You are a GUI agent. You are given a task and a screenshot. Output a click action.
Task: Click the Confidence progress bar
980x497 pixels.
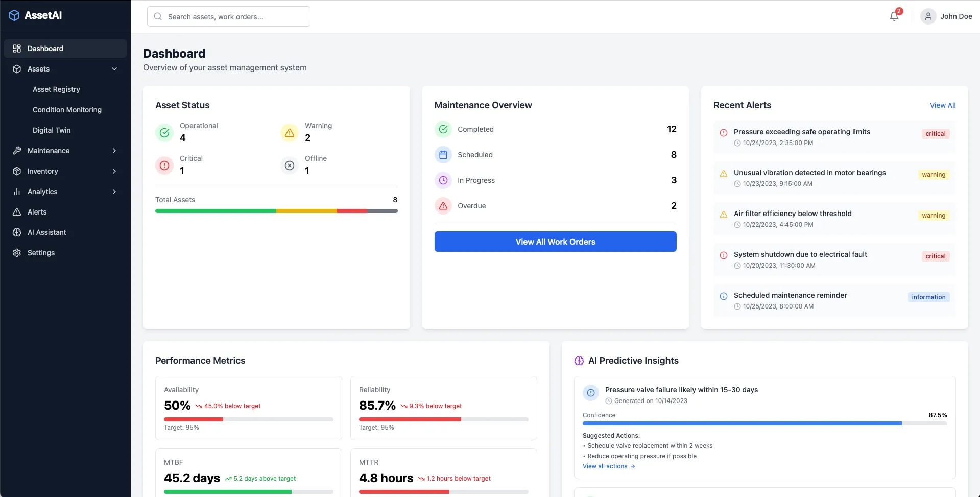pyautogui.click(x=765, y=423)
